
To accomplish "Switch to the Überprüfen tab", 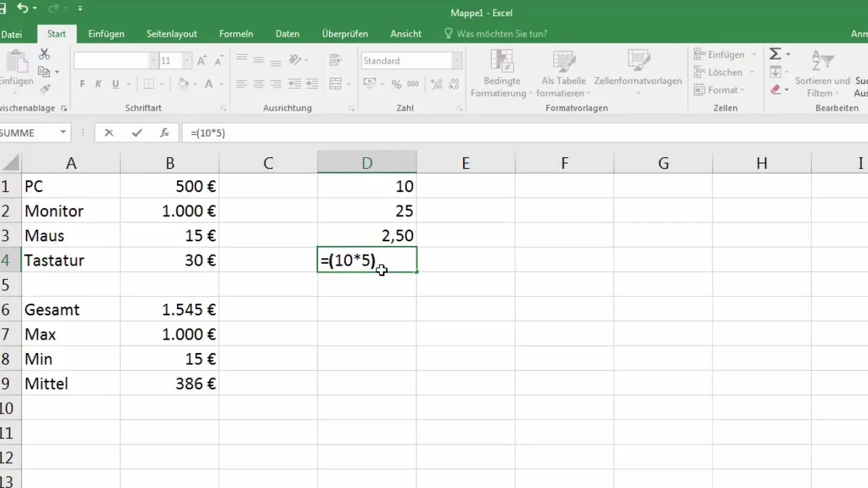I will (x=345, y=34).
